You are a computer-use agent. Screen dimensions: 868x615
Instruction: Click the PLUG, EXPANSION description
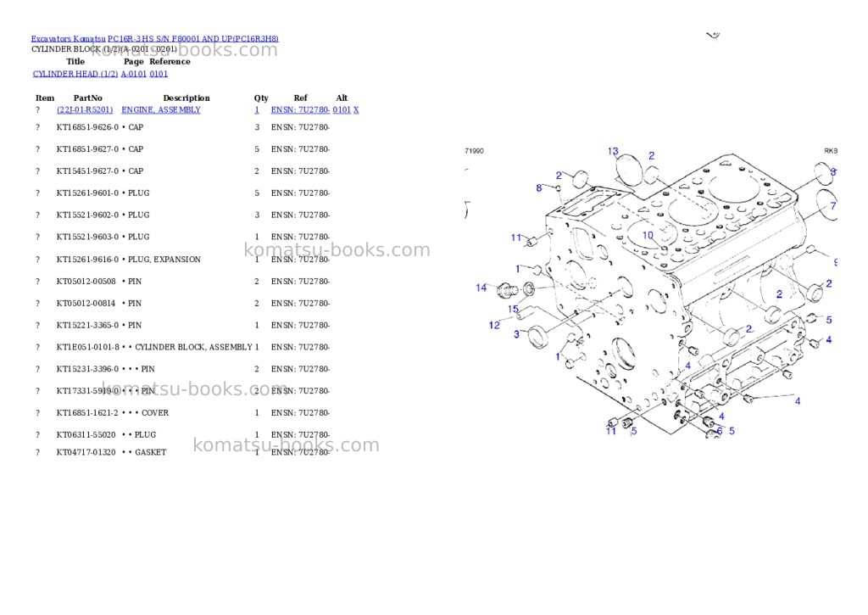click(x=164, y=260)
